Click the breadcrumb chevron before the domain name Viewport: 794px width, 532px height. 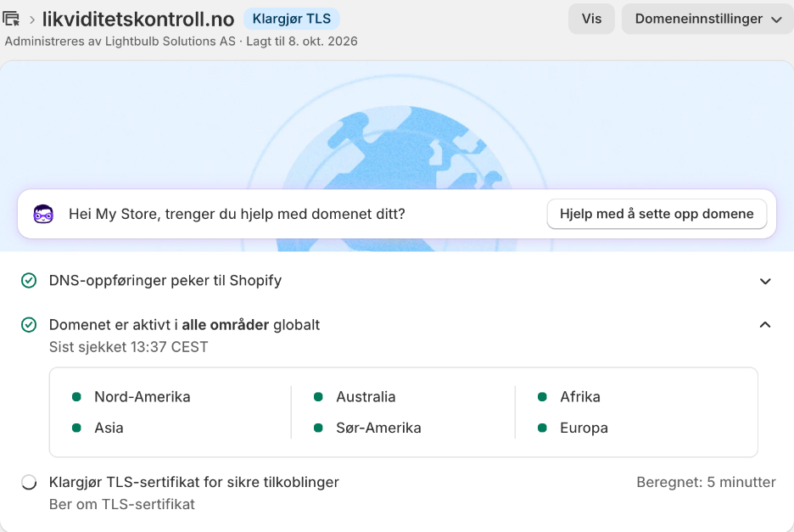coord(32,20)
